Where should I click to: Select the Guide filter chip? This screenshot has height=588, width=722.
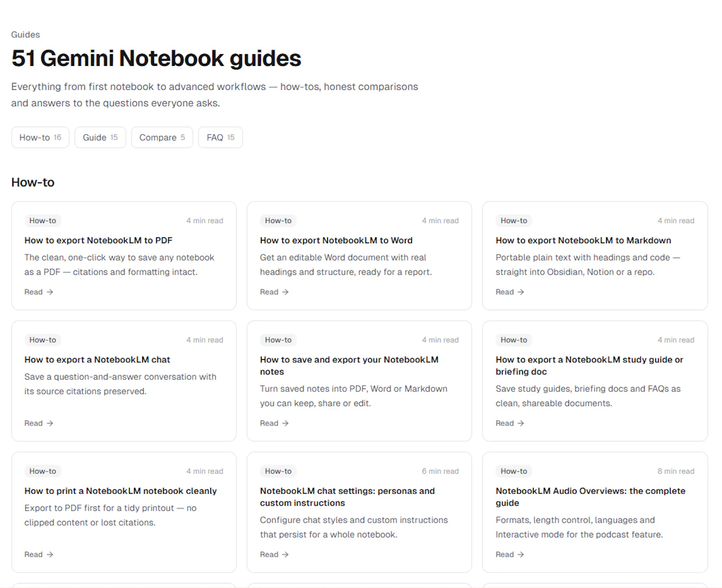click(x=100, y=137)
